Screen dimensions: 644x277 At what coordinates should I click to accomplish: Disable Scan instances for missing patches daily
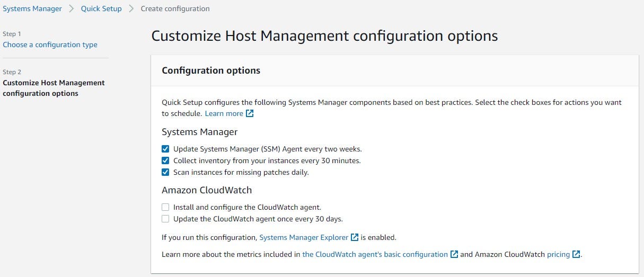(x=165, y=172)
